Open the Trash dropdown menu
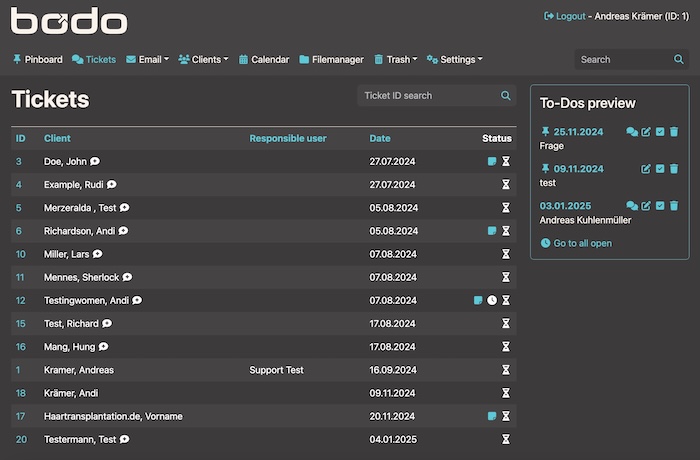 [395, 60]
